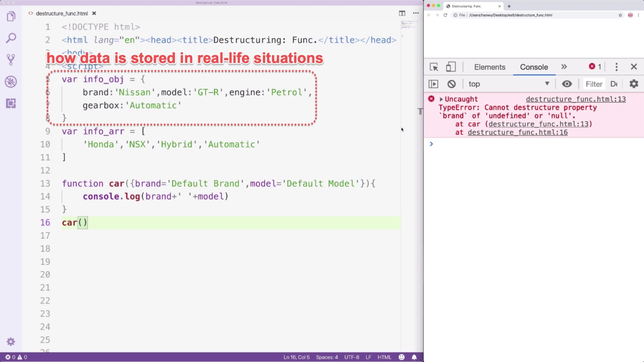Click LF end-of-line selector
The width and height of the screenshot is (644, 362).
(368, 357)
